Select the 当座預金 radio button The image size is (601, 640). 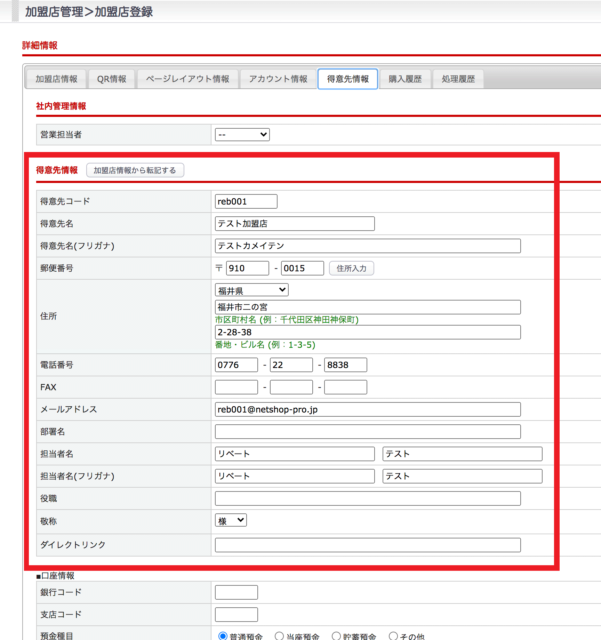pyautogui.click(x=280, y=635)
